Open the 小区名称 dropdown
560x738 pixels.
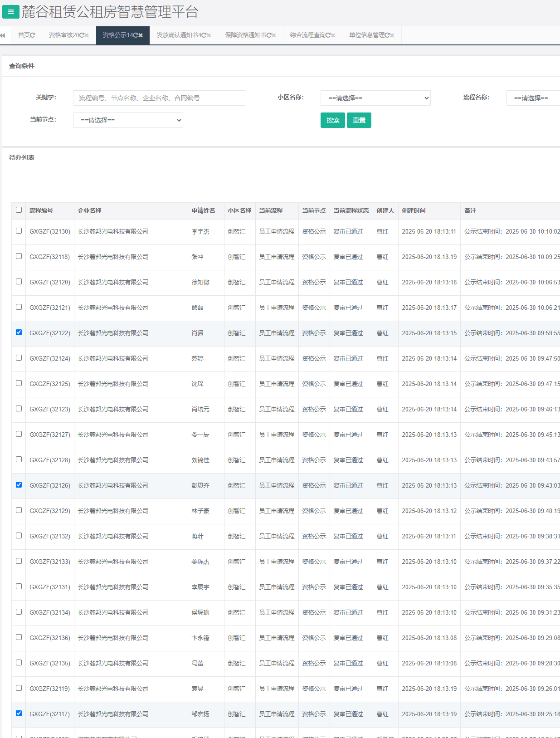point(375,98)
